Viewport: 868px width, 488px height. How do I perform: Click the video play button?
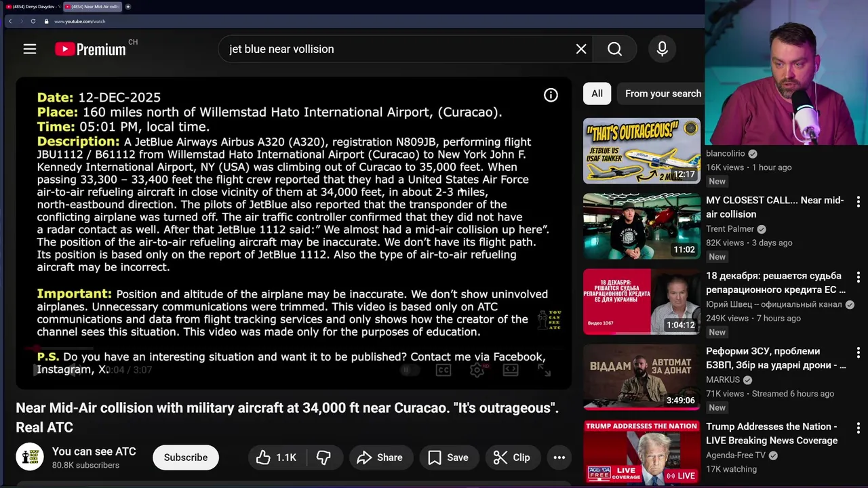tap(37, 369)
